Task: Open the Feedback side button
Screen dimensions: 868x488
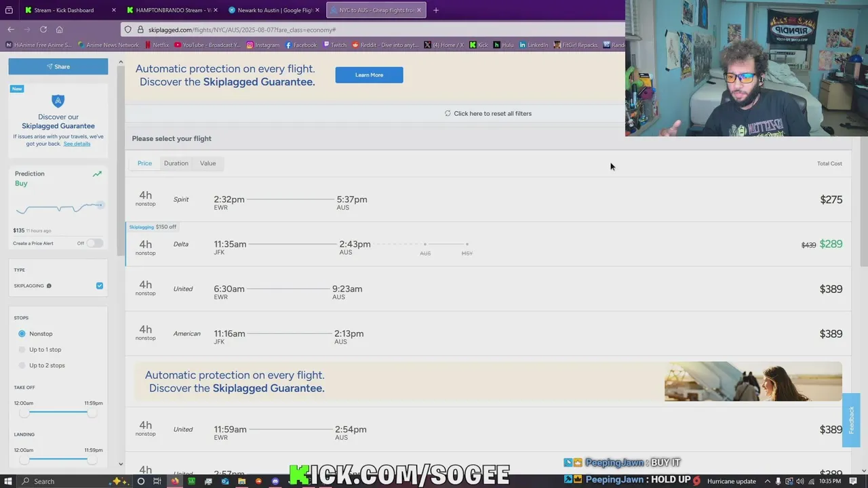Action: pos(851,420)
